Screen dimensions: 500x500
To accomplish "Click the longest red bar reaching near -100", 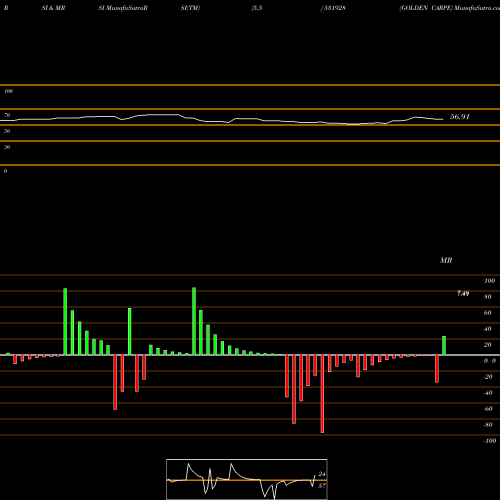I will pyautogui.click(x=322, y=394).
